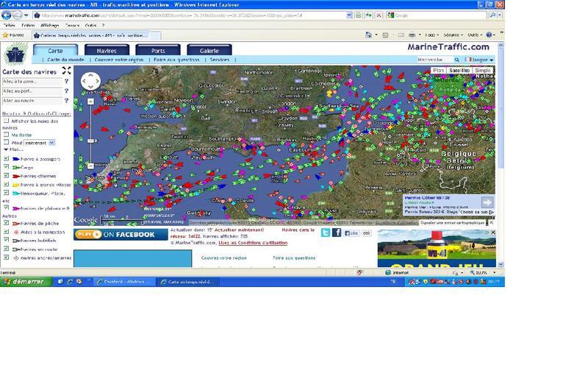Click the help mark beside 'Allez à la zone'

tap(66, 82)
